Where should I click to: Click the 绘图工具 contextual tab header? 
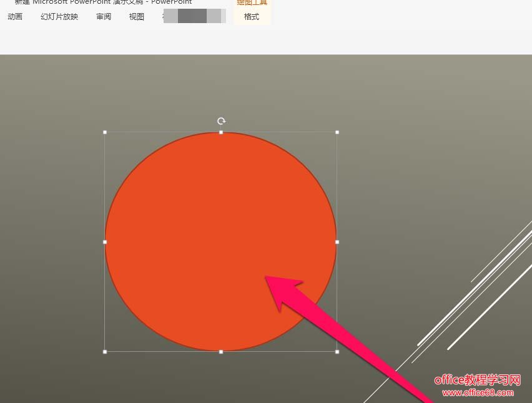[252, 2]
